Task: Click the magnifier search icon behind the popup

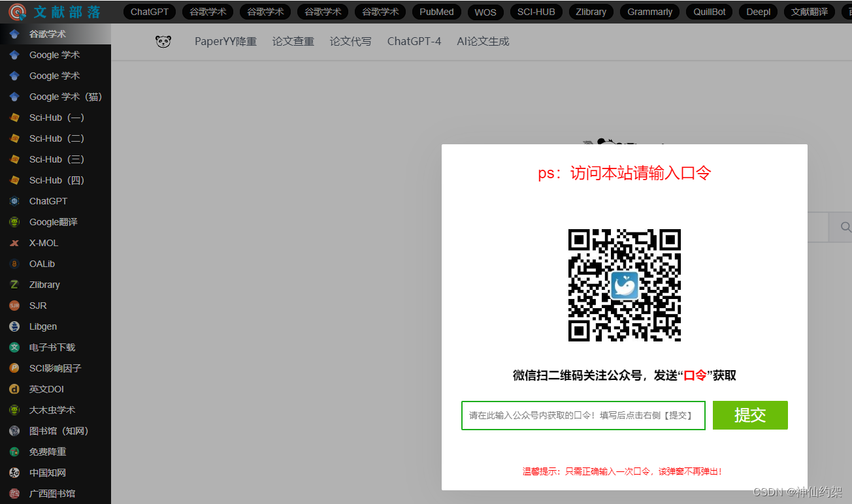Action: point(845,227)
